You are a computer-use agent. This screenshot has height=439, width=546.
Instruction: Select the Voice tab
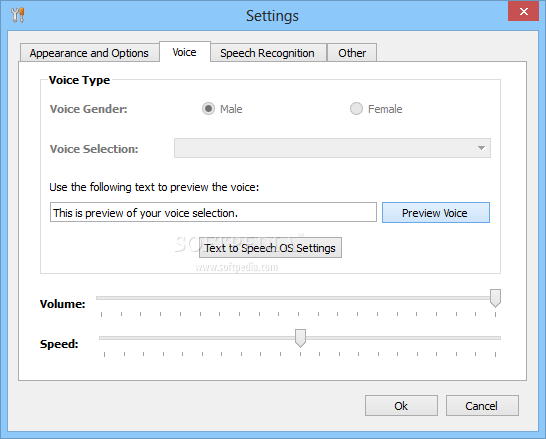click(x=185, y=52)
